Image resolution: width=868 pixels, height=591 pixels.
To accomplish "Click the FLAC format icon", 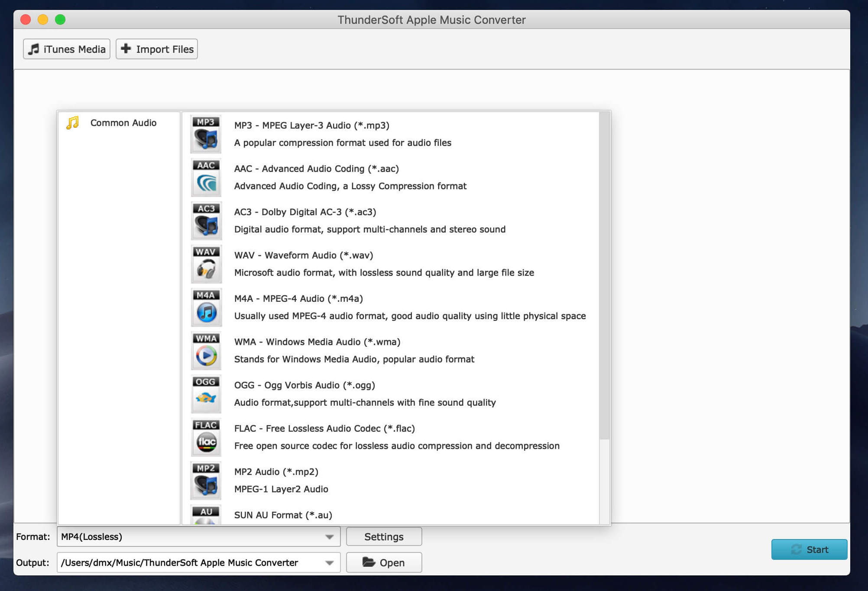I will click(206, 437).
